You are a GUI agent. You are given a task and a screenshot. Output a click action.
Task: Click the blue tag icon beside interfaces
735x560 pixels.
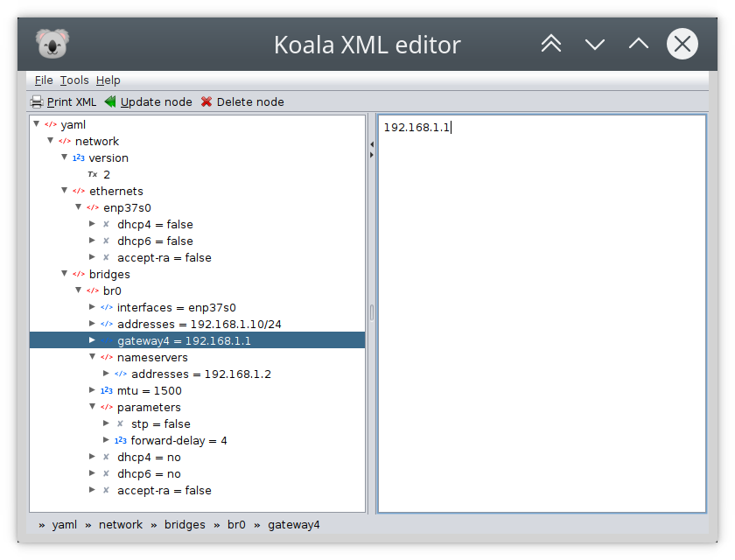(107, 307)
